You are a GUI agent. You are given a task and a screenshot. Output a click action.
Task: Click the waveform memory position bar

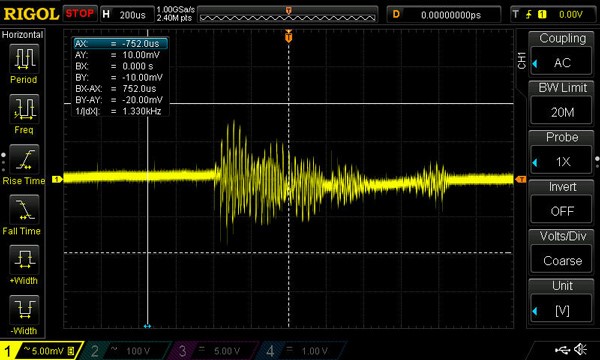287,15
